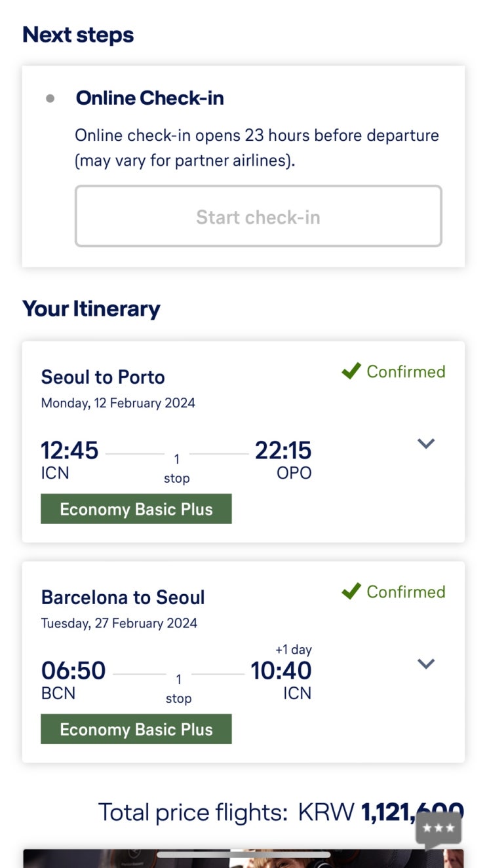Tap the 1 stop label on the BCN to ICN route
The image size is (487, 868).
click(x=178, y=689)
